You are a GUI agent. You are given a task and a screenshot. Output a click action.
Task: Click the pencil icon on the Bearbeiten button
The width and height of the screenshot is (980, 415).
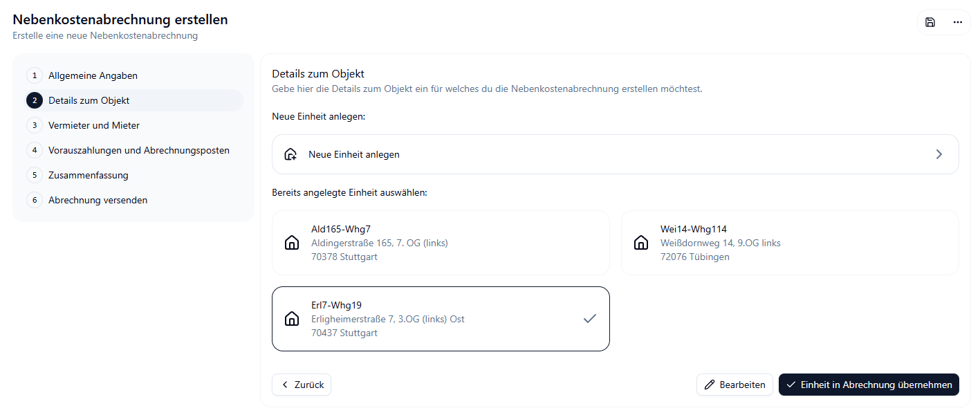pos(708,385)
